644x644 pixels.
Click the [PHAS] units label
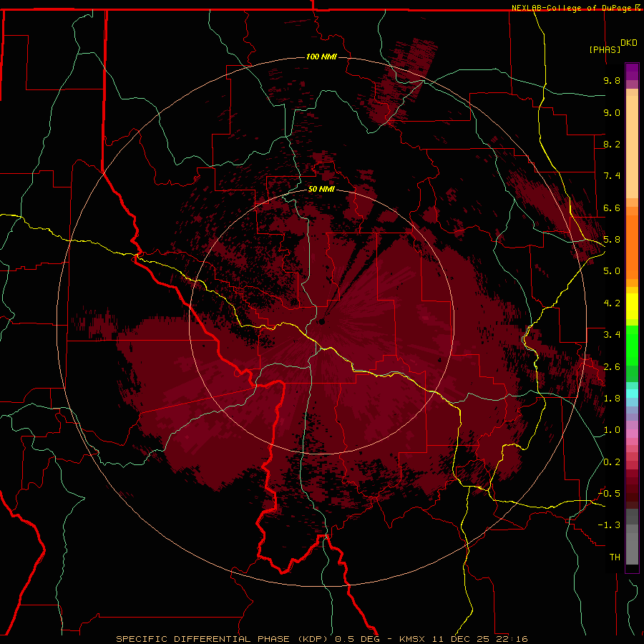605,50
